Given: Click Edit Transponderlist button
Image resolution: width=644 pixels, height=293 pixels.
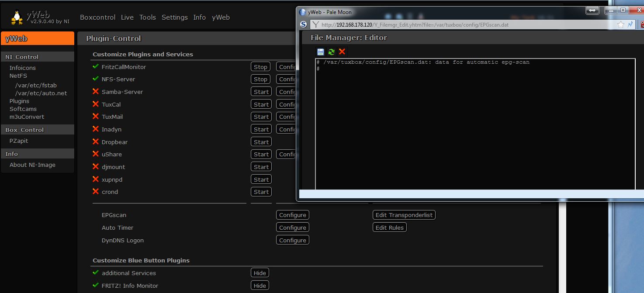Looking at the screenshot, I should click(x=404, y=215).
